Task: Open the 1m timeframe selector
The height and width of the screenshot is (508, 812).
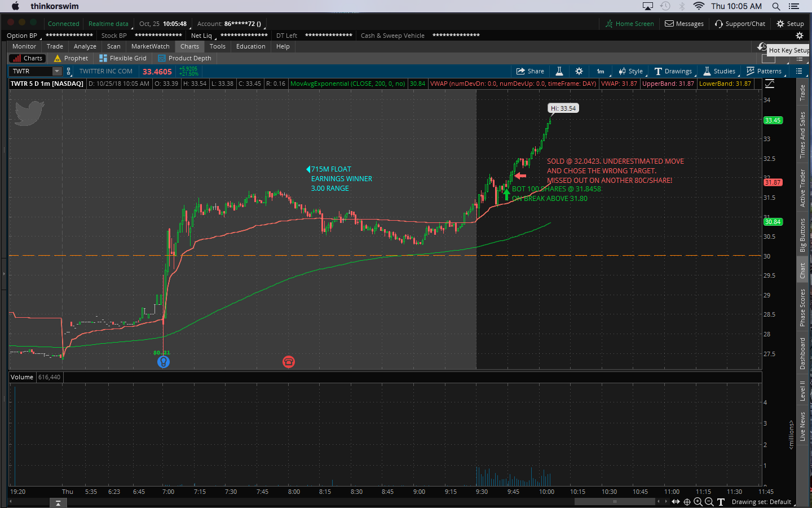Action: (x=601, y=71)
